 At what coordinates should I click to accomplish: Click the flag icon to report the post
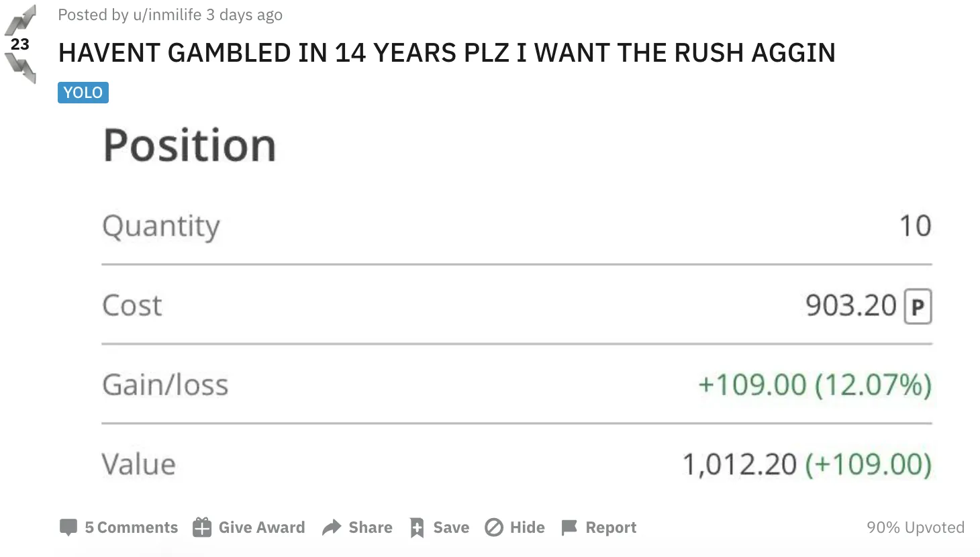pos(570,527)
